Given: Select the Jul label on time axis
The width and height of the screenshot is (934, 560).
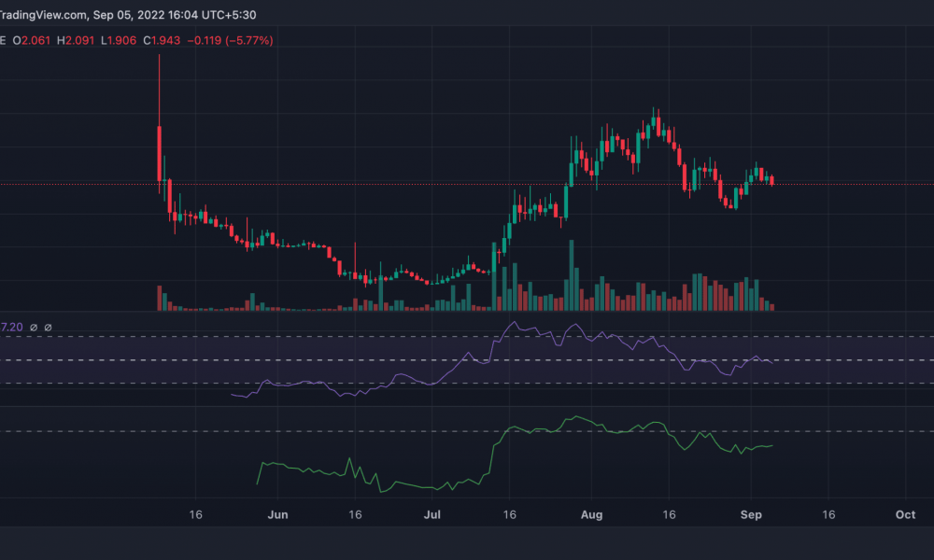Looking at the screenshot, I should tap(432, 515).
